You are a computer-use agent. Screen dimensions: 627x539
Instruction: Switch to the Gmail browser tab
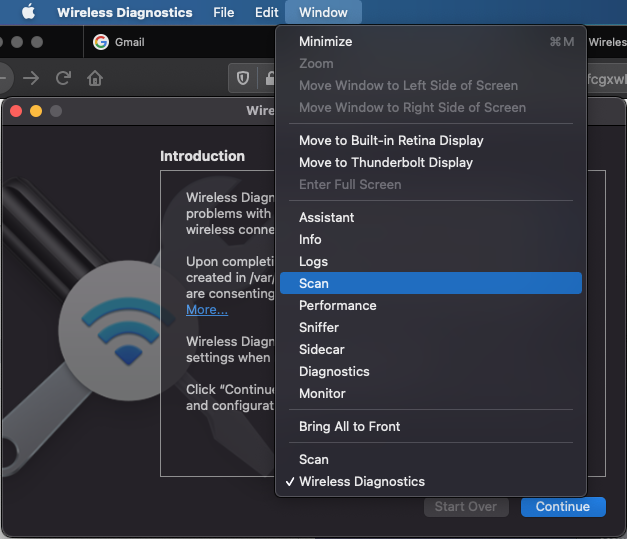[178, 42]
